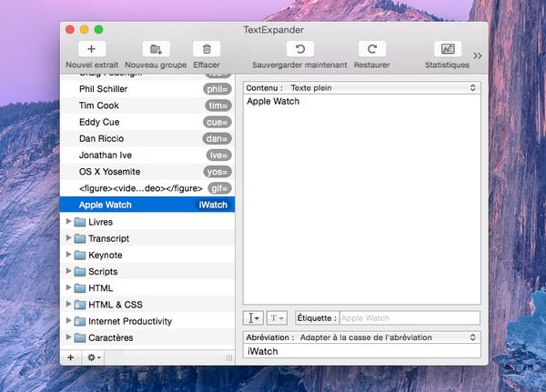Select the Internet Productivity folder icon
The image size is (546, 392).
(x=80, y=321)
